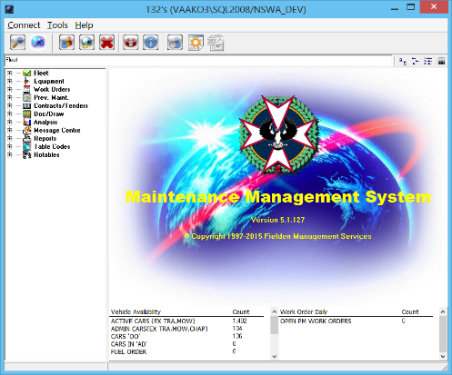The width and height of the screenshot is (452, 375).
Task: Expand the Contracts/Tenders tree node
Action: point(10,106)
